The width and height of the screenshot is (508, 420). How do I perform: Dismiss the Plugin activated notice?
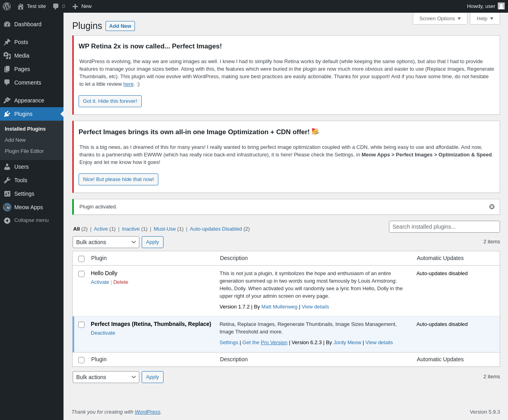492,207
